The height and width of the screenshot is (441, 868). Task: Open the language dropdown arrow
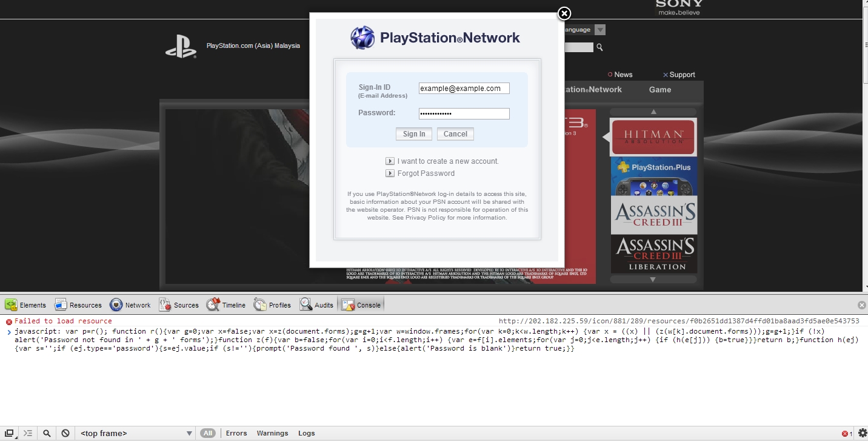pos(600,30)
